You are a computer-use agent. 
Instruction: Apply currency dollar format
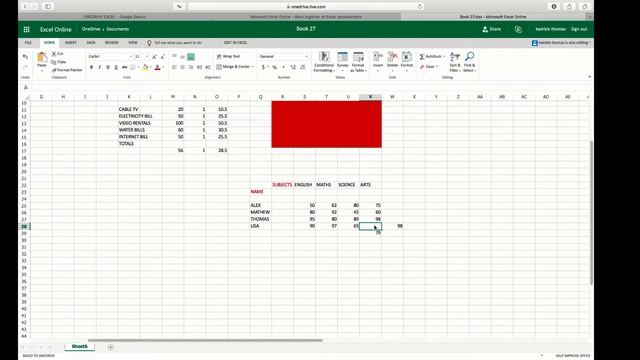coord(264,67)
